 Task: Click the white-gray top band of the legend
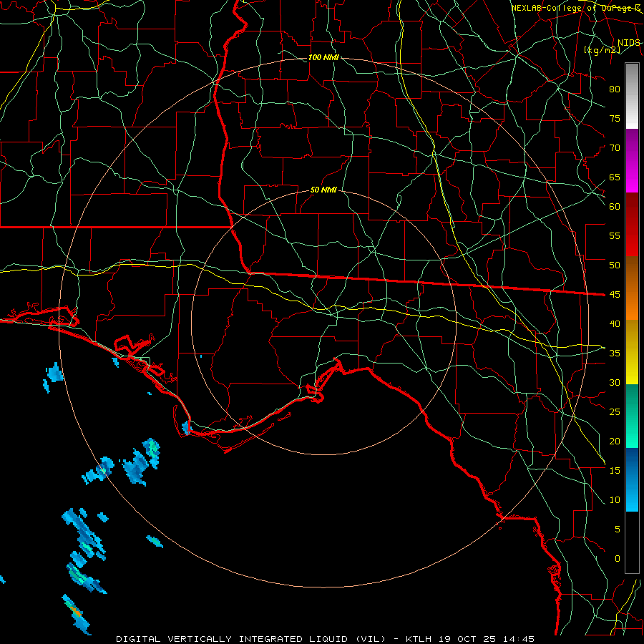(632, 96)
